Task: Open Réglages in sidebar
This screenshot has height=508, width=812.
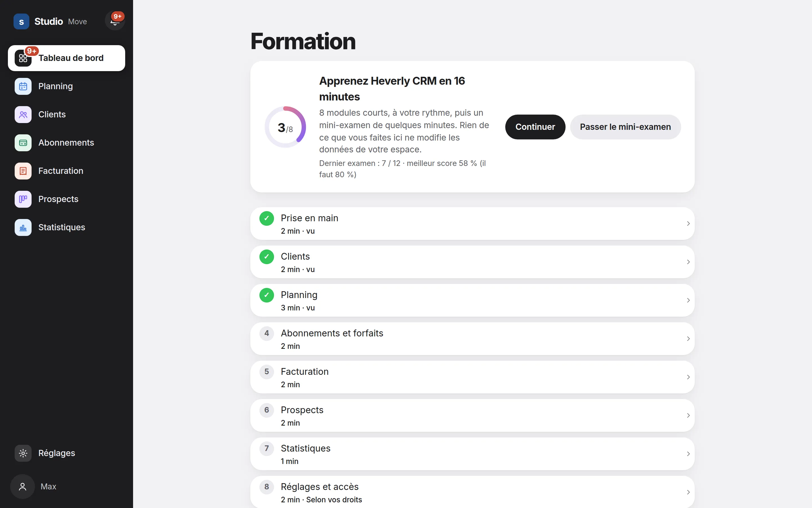Action: point(67,453)
